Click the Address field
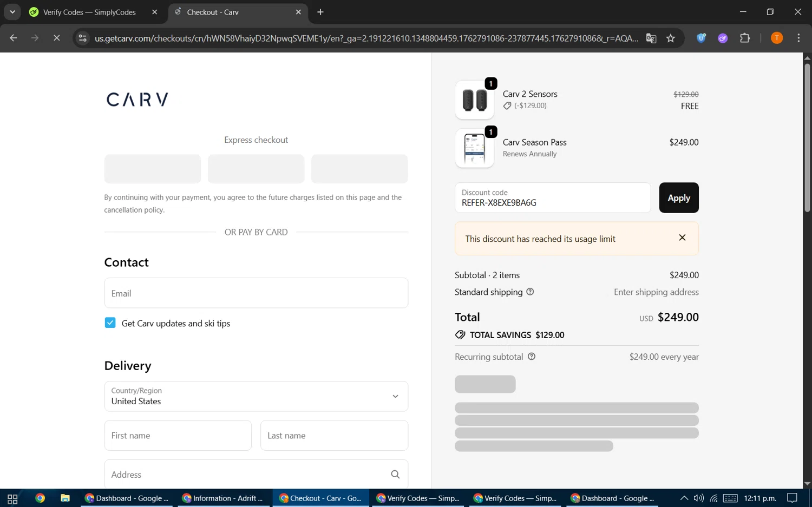The height and width of the screenshot is (507, 812). [x=256, y=474]
